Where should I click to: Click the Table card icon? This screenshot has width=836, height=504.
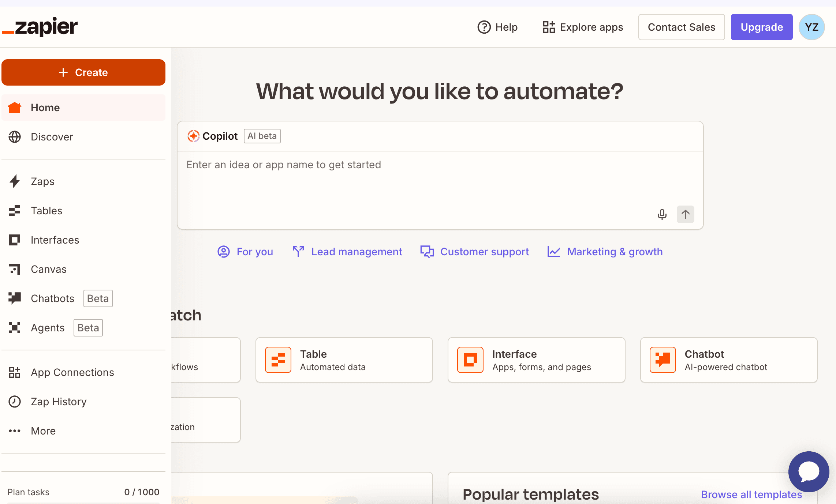point(278,360)
